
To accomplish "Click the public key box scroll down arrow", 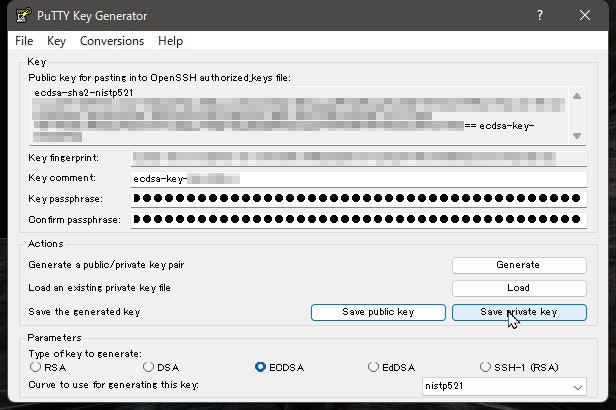I will (x=577, y=136).
